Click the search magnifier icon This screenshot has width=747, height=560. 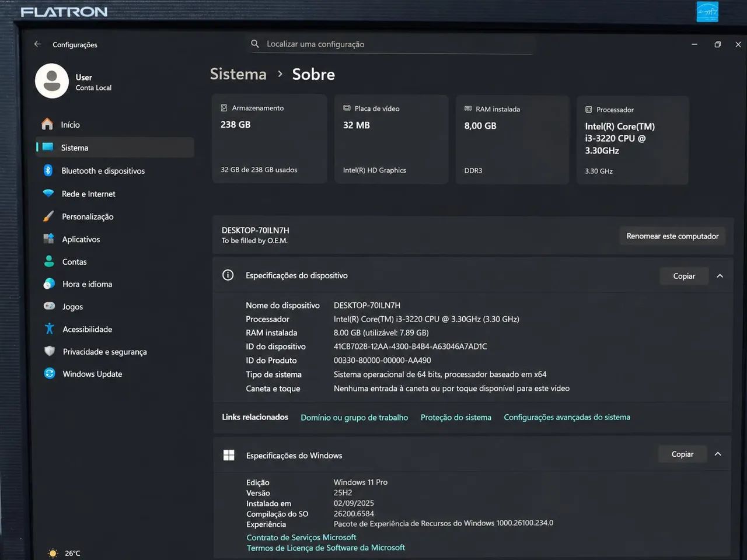coord(255,44)
